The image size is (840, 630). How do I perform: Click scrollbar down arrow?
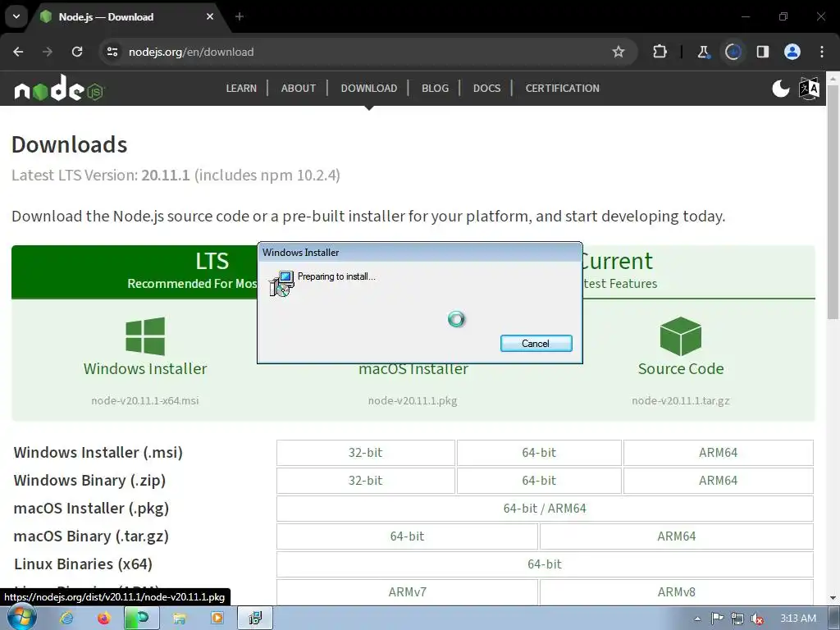coord(833,598)
